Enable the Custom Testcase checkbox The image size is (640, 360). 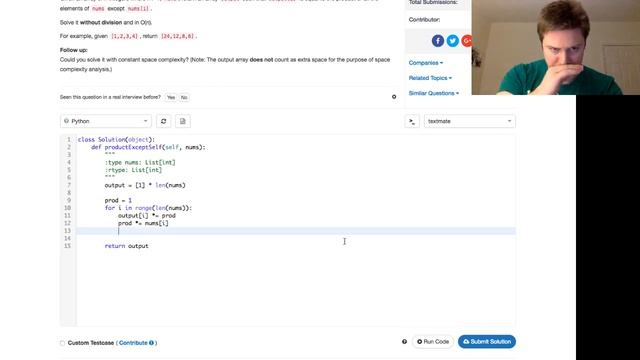62,343
